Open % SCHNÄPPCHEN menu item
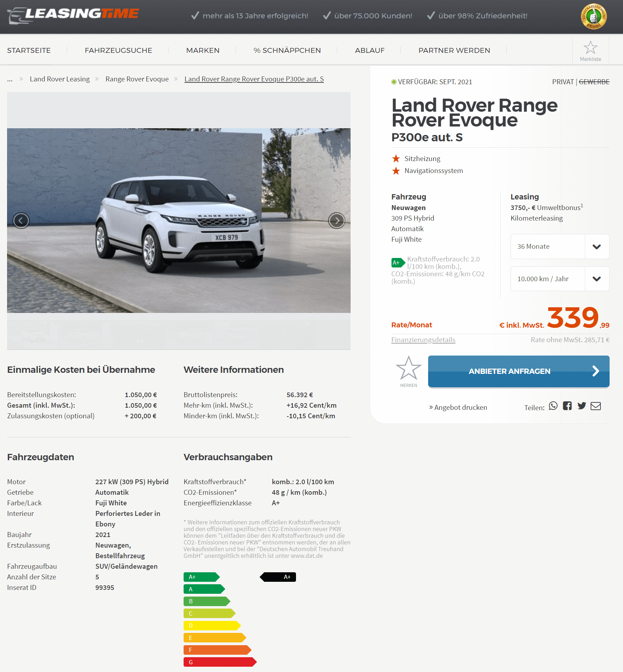 click(287, 50)
